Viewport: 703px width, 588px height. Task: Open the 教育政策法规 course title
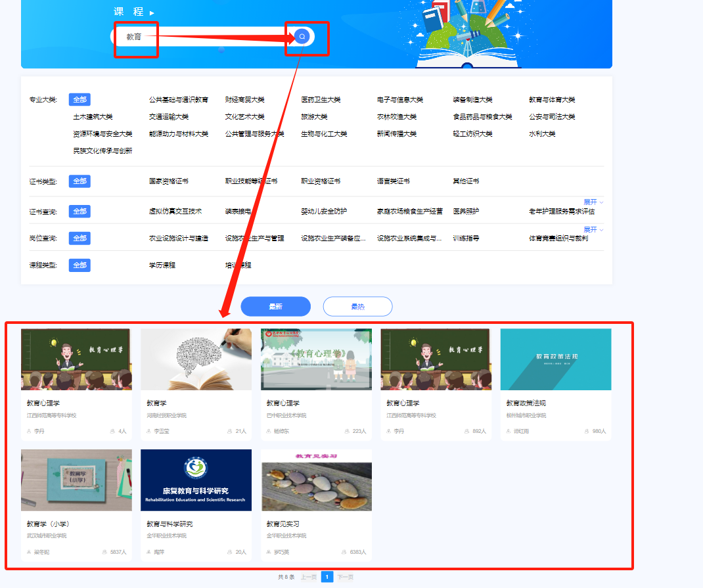[x=527, y=401]
